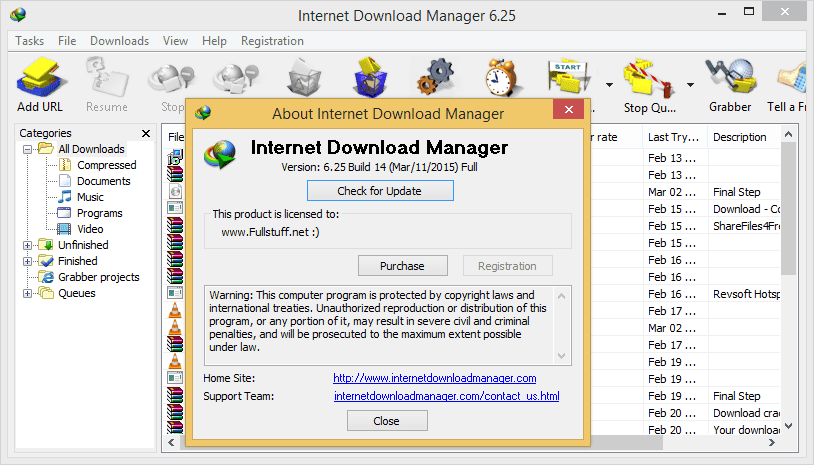Open the Grabber tool icon
This screenshot has height=465, width=814.
(x=730, y=78)
